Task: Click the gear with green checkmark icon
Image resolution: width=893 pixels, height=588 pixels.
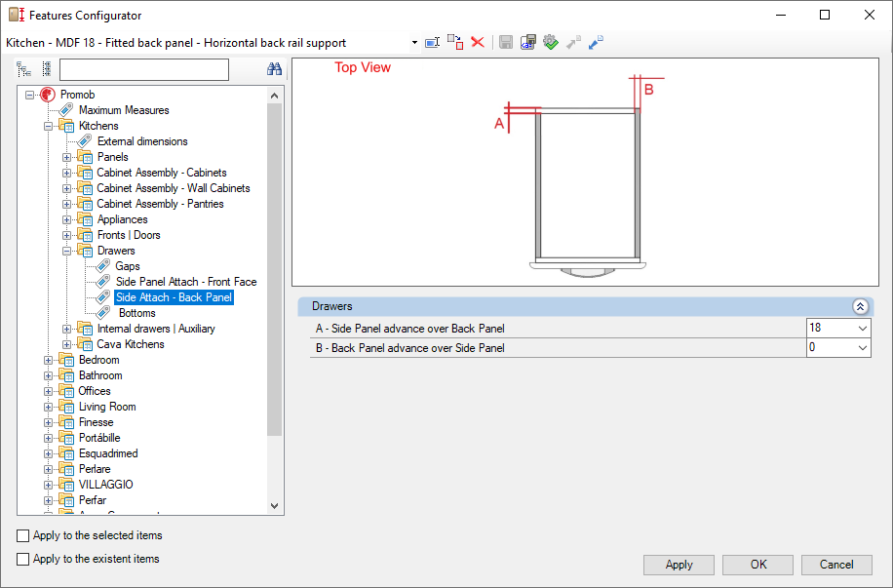Action: [x=550, y=42]
